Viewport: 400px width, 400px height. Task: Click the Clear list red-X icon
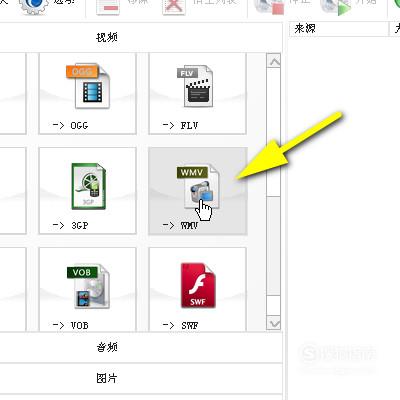[x=174, y=7]
